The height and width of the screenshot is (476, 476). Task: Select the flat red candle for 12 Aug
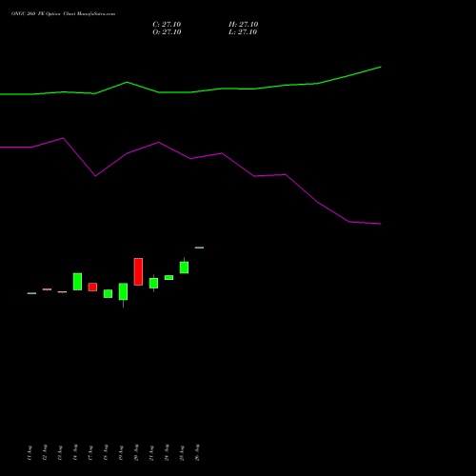click(47, 289)
